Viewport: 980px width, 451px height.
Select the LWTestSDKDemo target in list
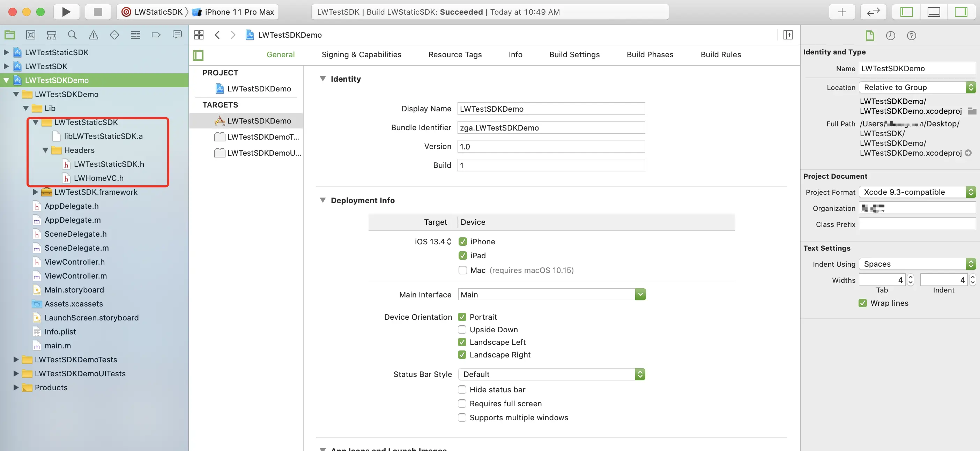tap(259, 121)
